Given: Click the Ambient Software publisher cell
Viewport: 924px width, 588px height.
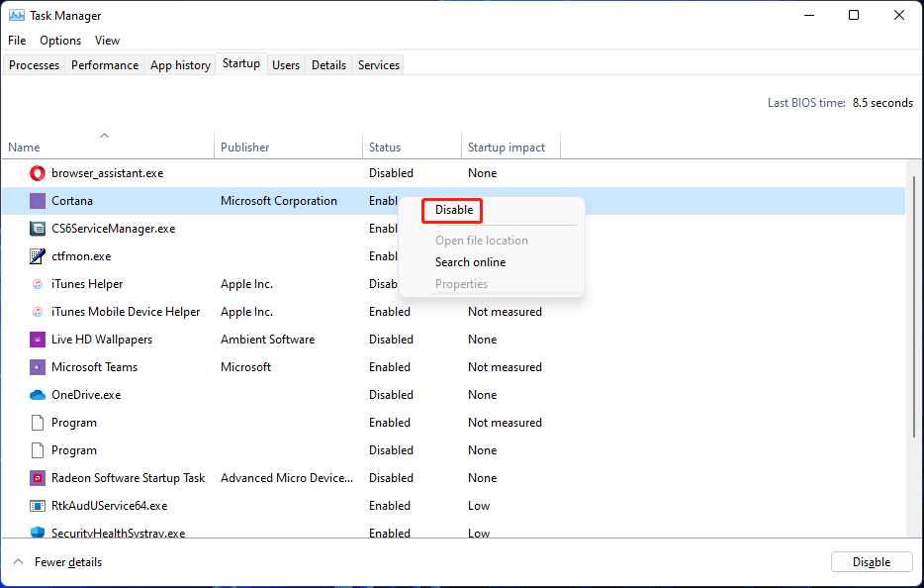Looking at the screenshot, I should (267, 340).
